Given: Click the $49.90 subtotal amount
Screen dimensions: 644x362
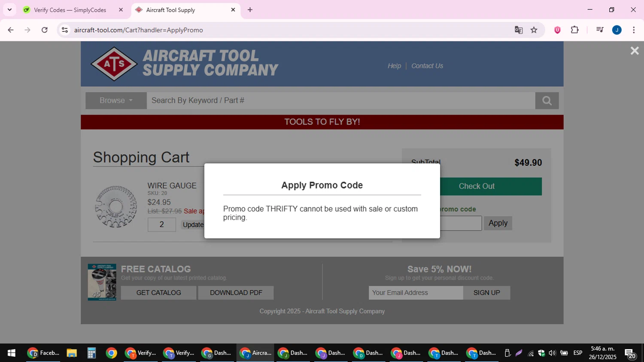Looking at the screenshot, I should 528,163.
